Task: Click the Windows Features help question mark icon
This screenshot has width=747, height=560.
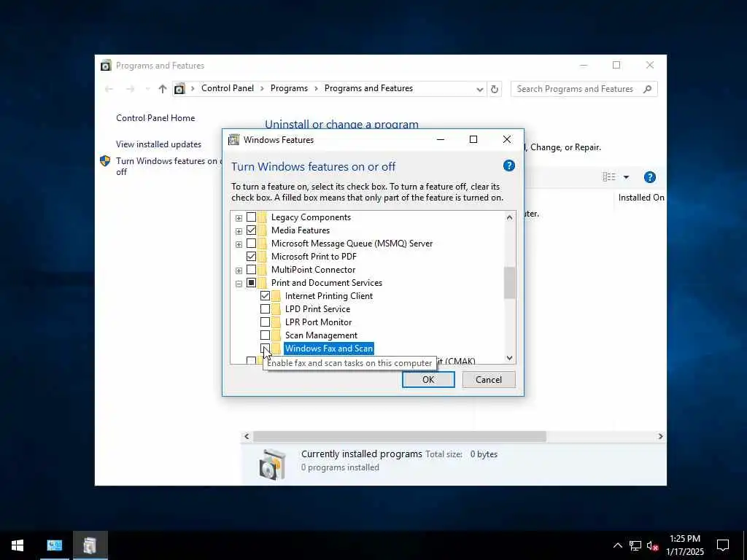Action: [x=508, y=166]
